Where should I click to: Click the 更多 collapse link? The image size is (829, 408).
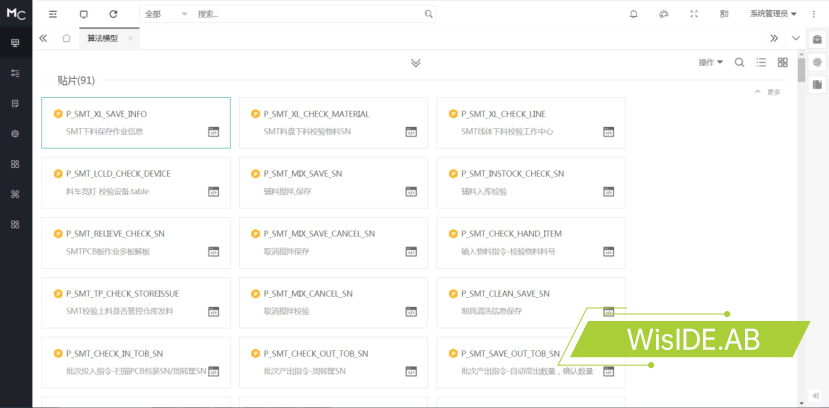pos(768,92)
